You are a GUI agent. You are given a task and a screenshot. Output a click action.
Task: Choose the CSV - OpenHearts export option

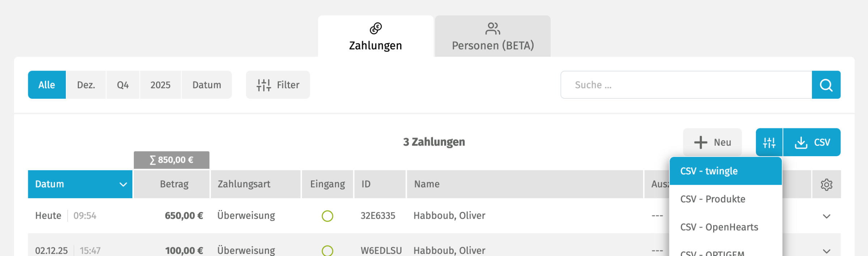point(719,227)
